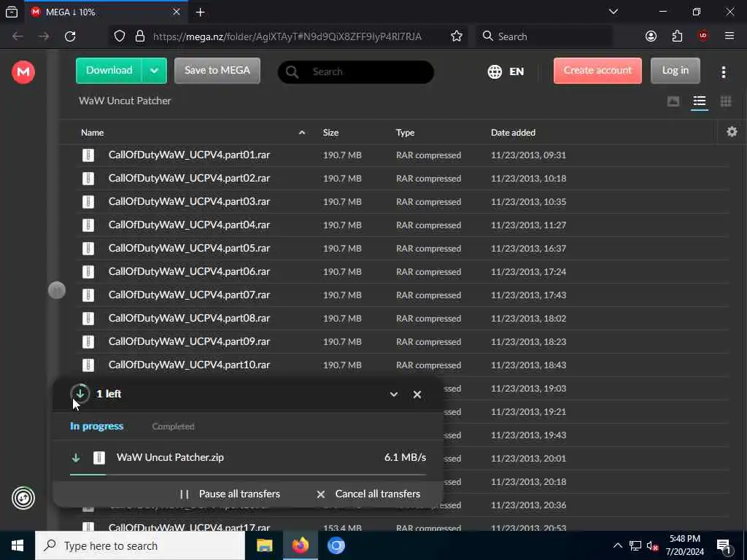The width and height of the screenshot is (747, 560).
Task: Click the Log in button
Action: point(675,71)
